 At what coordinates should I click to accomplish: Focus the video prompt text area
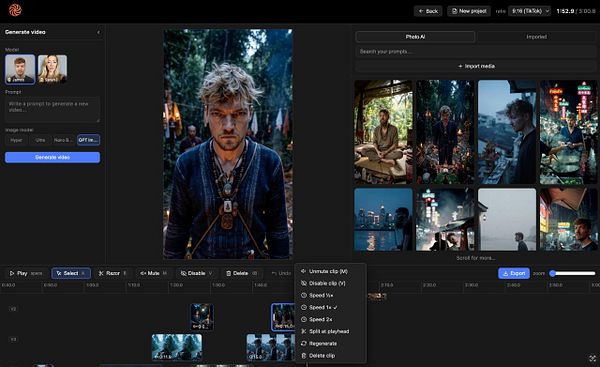[52, 109]
